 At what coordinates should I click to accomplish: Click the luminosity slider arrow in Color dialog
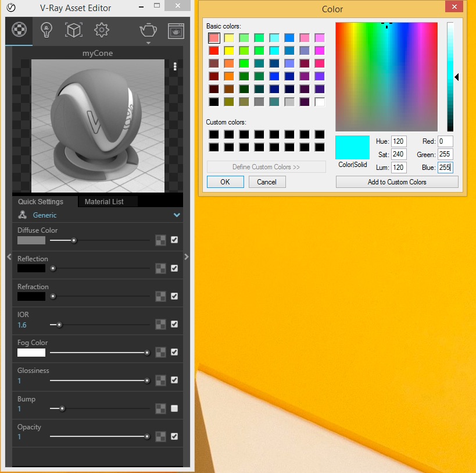[x=457, y=77]
